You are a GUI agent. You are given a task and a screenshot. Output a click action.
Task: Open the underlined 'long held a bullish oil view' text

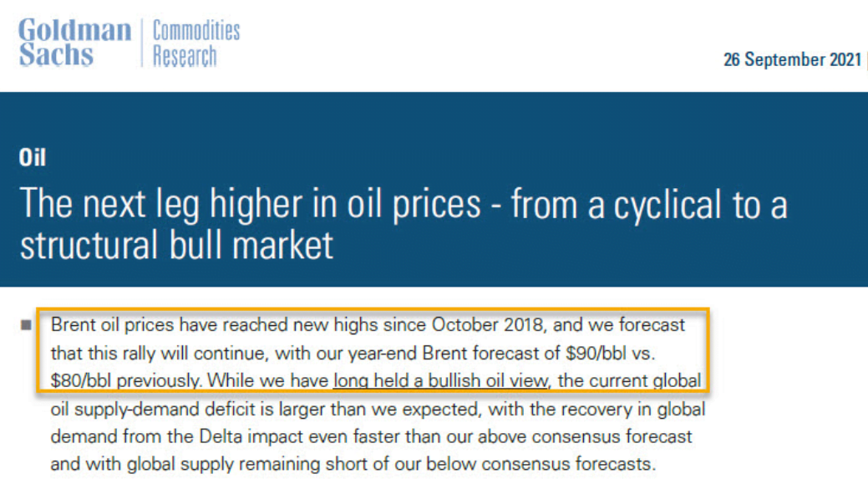pyautogui.click(x=440, y=381)
